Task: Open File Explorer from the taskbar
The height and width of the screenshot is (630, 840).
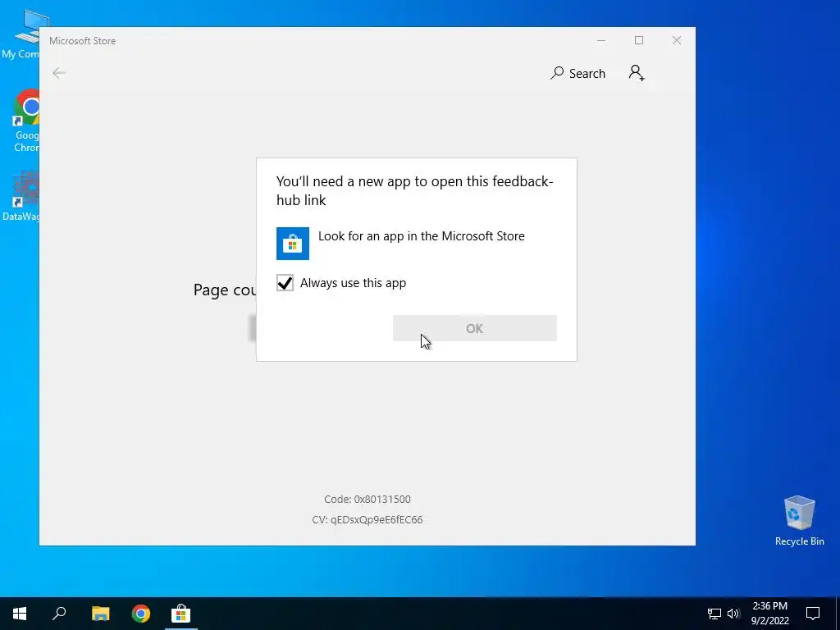Action: click(x=100, y=614)
